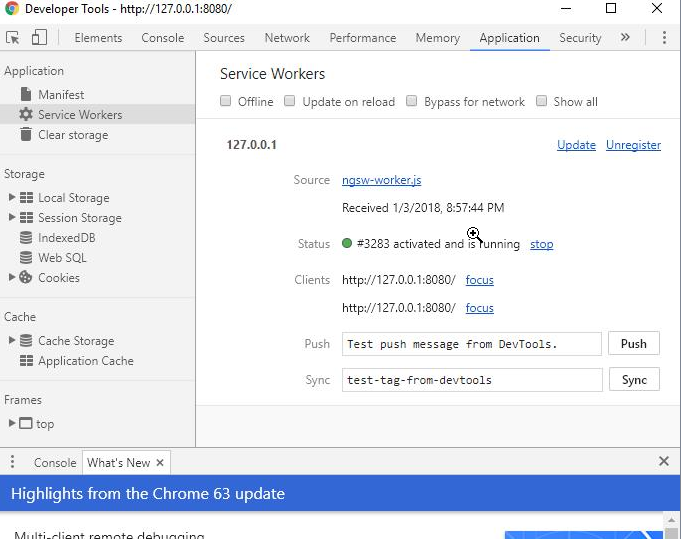Viewport: 681px width, 539px height.
Task: Click the Web SQL database icon
Action: point(26,258)
